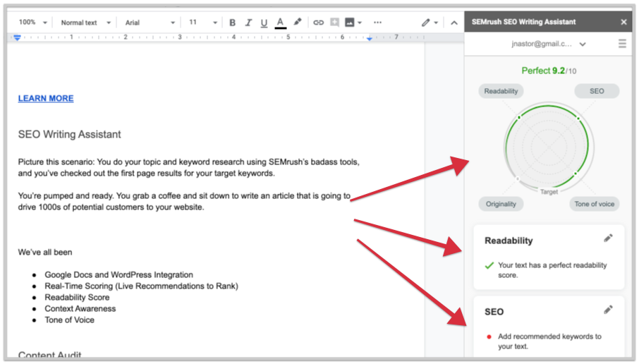
Task: Open the Normal text style dropdown
Action: [85, 23]
